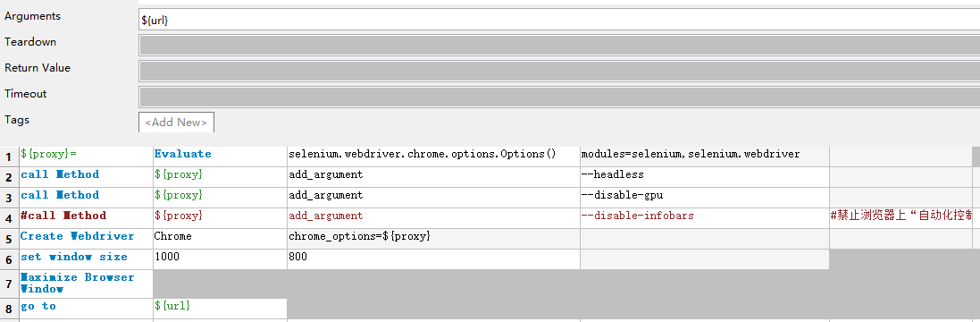The width and height of the screenshot is (980, 322).
Task: Click the Arguments field containing ${url}
Action: click(x=559, y=20)
